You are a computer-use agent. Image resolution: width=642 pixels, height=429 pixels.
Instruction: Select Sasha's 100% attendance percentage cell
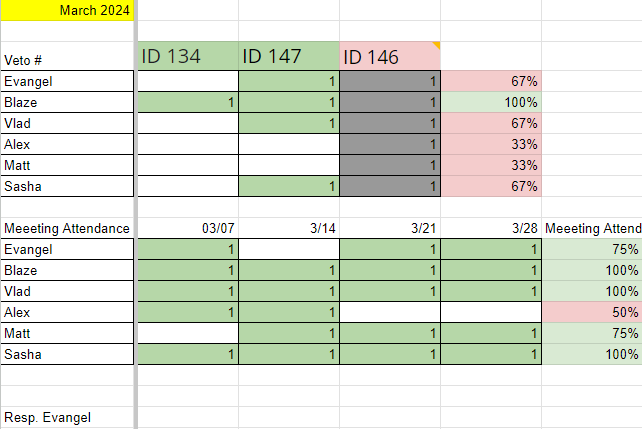tap(592, 354)
